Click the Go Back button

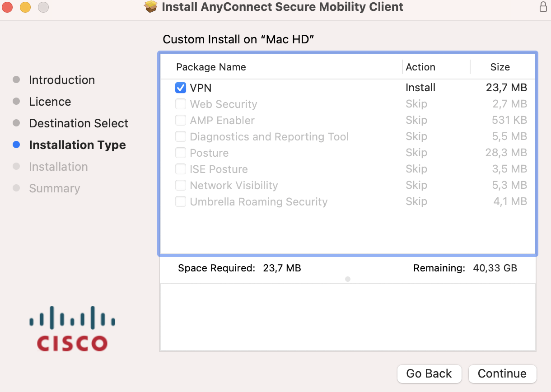click(429, 373)
